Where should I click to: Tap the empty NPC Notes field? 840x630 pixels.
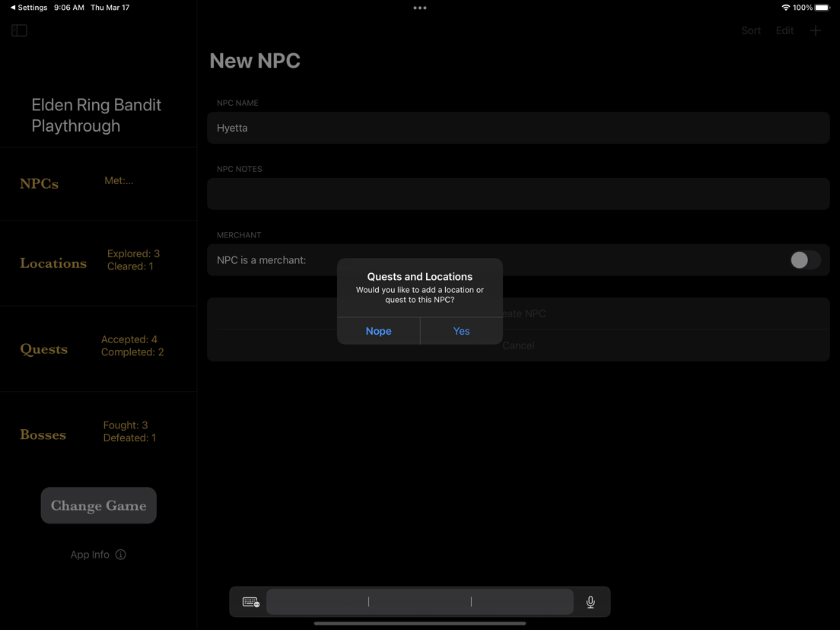click(x=518, y=193)
